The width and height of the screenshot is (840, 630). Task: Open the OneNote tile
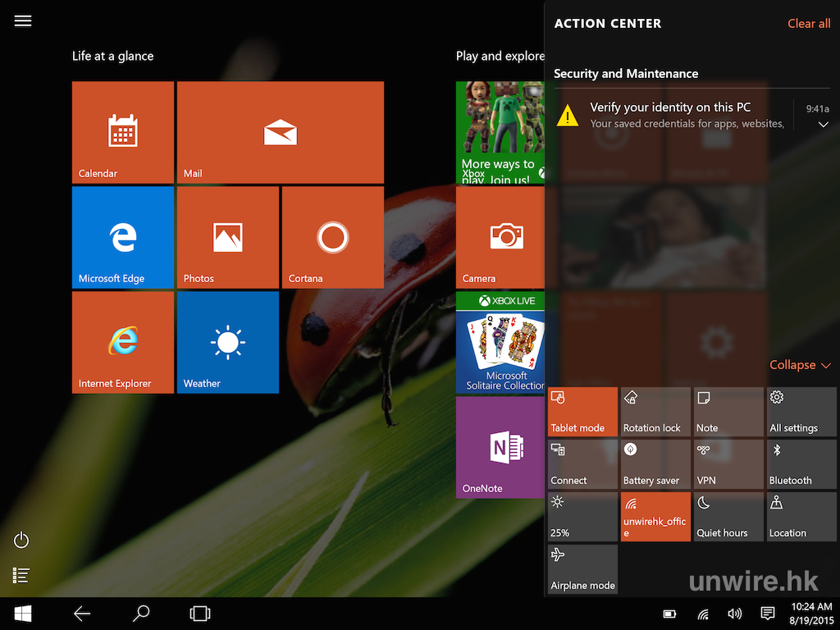click(500, 447)
